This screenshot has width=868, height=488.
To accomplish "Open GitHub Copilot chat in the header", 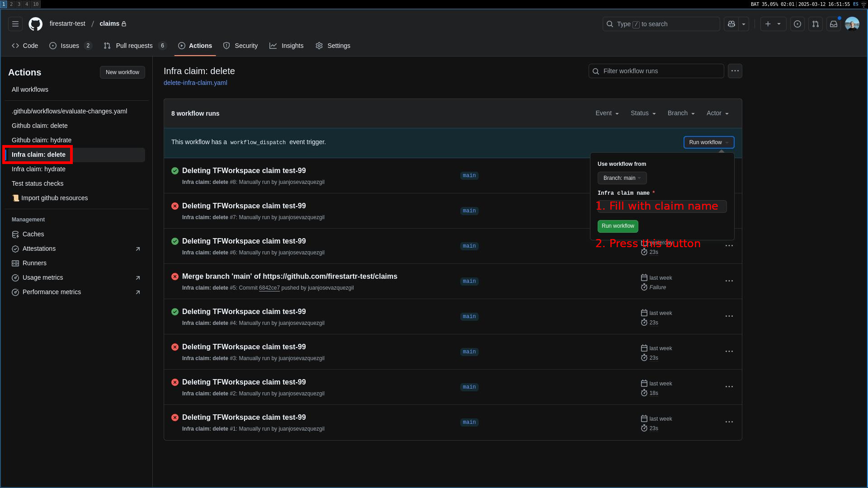I will tap(731, 24).
